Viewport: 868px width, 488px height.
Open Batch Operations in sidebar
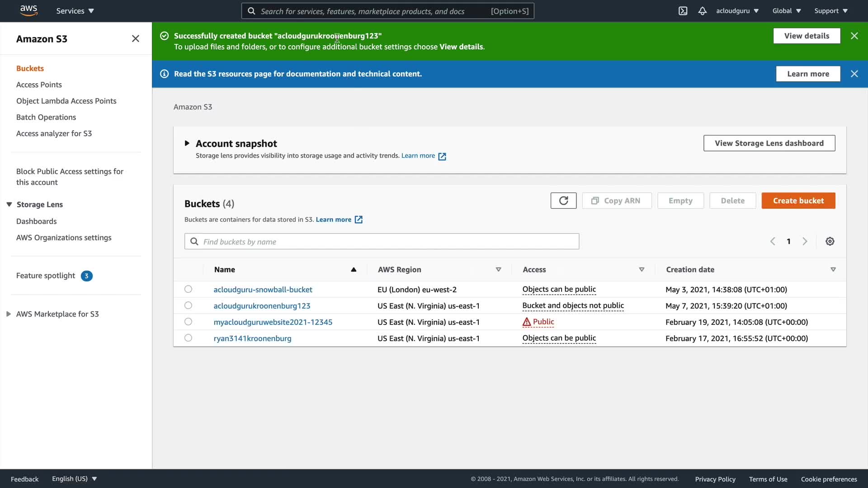click(46, 117)
